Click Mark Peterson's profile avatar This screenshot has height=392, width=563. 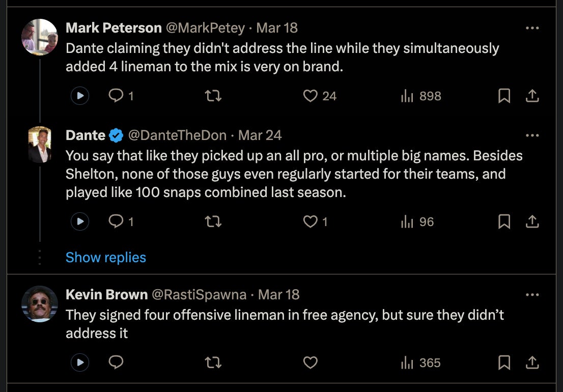pyautogui.click(x=40, y=37)
